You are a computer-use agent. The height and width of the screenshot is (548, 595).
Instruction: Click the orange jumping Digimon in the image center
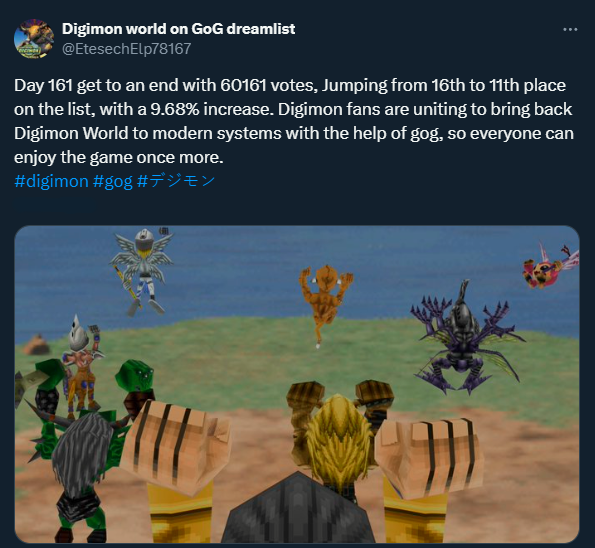pyautogui.click(x=325, y=302)
